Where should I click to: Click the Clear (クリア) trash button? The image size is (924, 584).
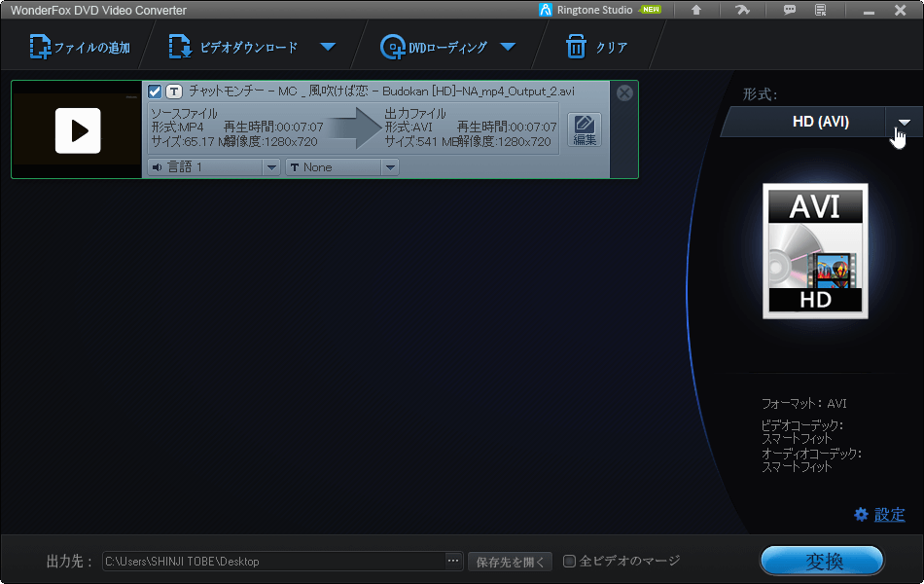(596, 47)
